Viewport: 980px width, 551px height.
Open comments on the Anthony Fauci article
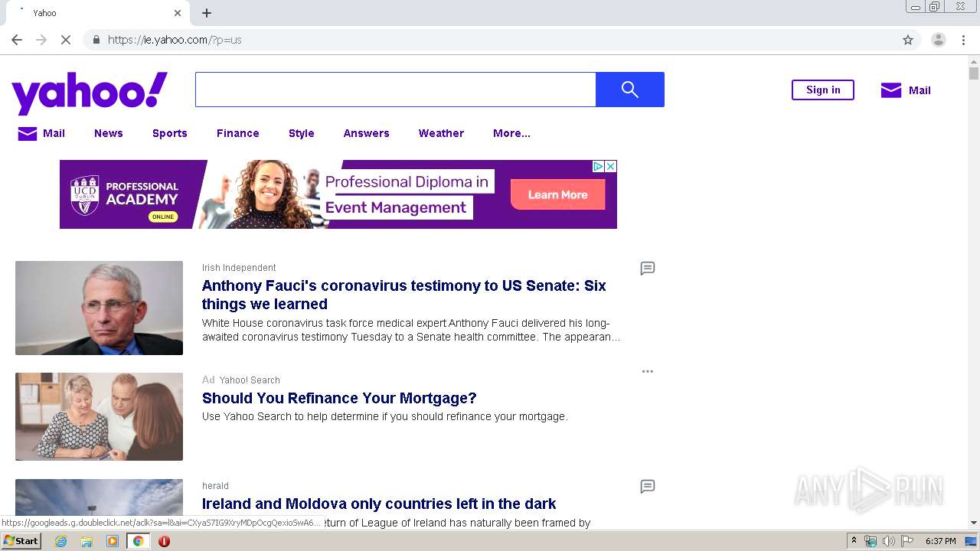point(648,268)
